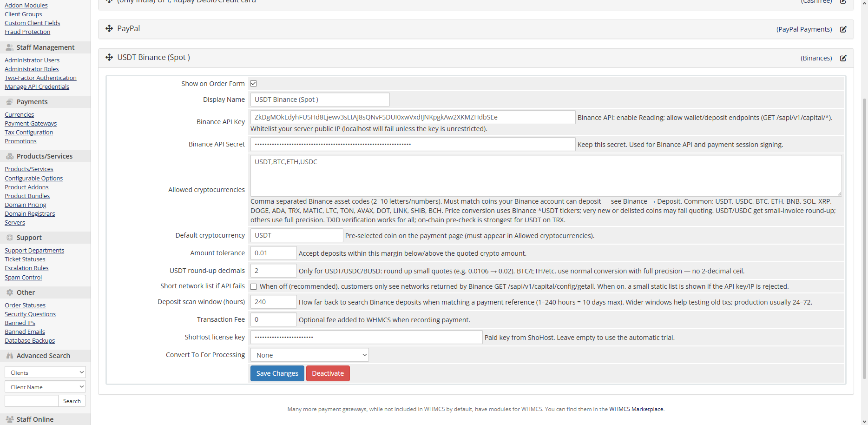Open Convert To For Processing dropdown
Image resolution: width=868 pixels, height=425 pixels.
click(309, 355)
